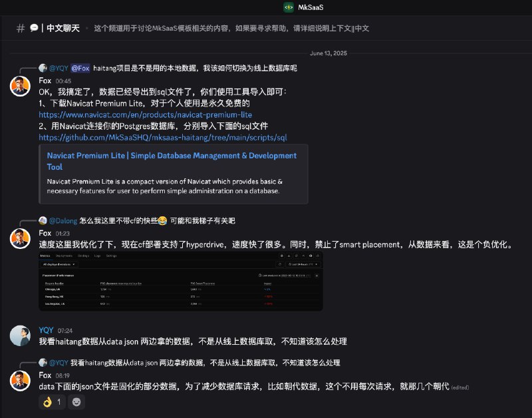Add a reaction via the smiley button
Image resolution: width=532 pixels, height=418 pixels.
click(x=76, y=402)
